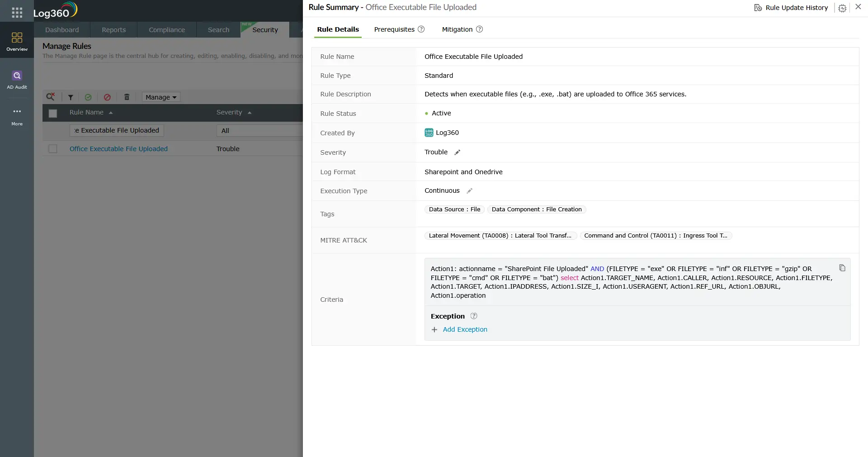Open the filter funnel icon

71,97
